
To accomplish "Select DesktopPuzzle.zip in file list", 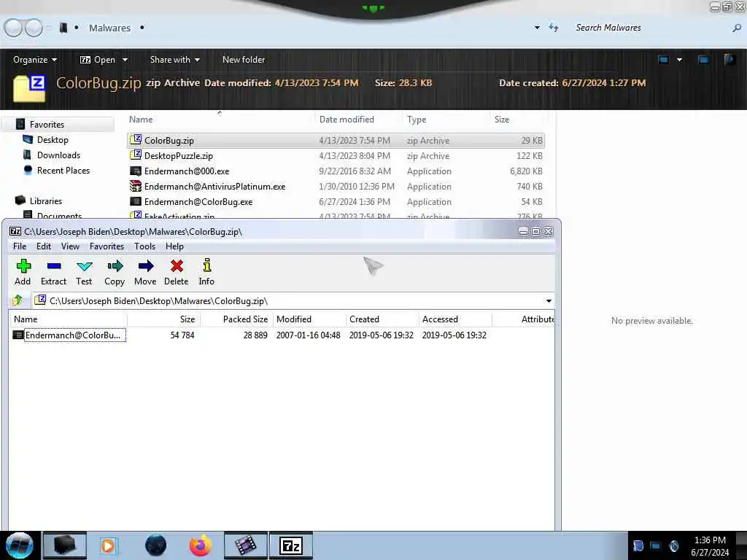I will coord(336,156).
